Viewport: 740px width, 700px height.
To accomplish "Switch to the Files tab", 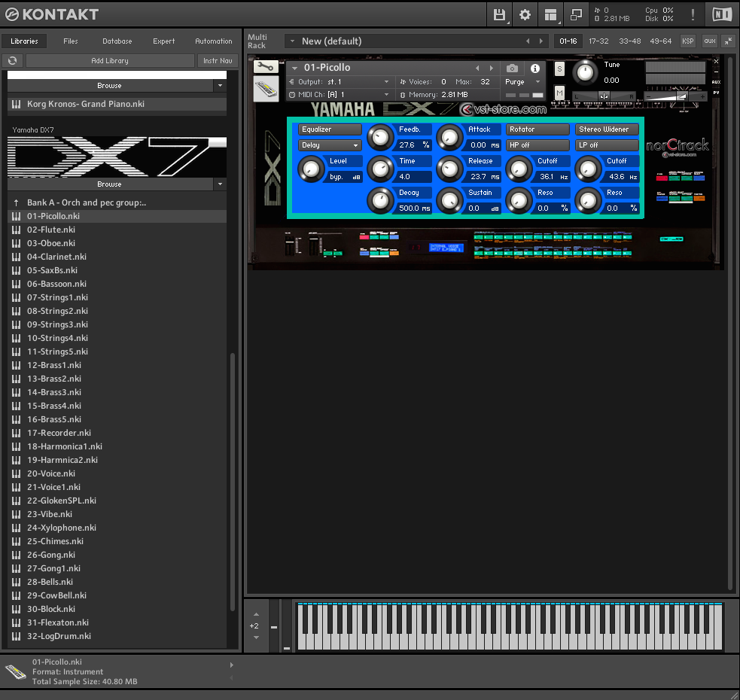I will click(70, 41).
